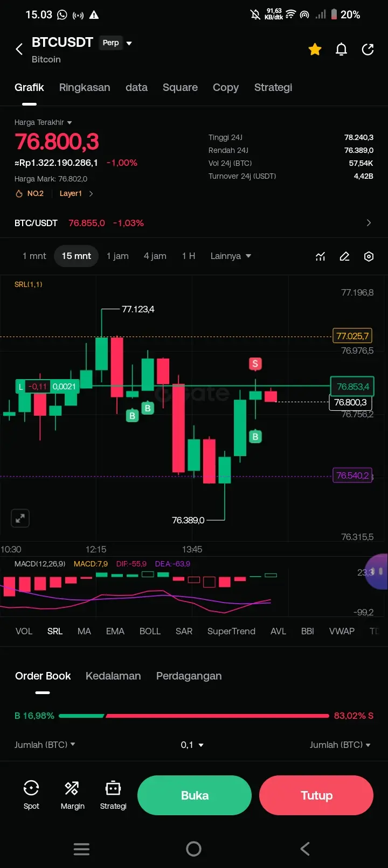Open the Layer1 category link
The height and width of the screenshot is (868, 388).
pyautogui.click(x=76, y=193)
